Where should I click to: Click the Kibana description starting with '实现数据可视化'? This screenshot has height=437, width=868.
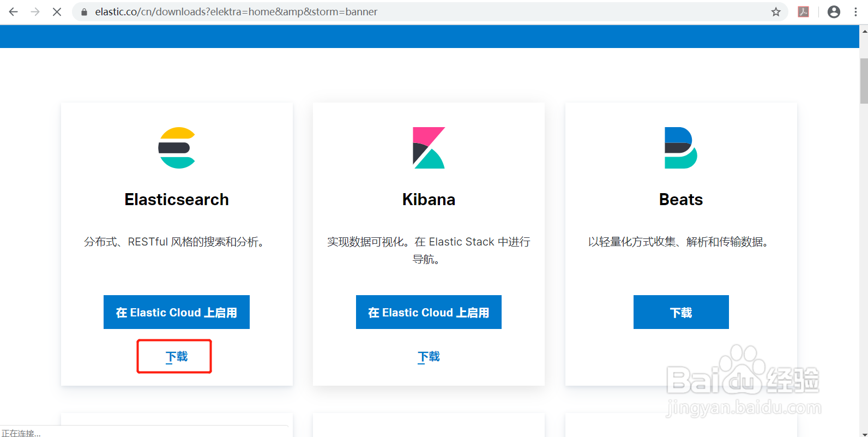coord(429,250)
